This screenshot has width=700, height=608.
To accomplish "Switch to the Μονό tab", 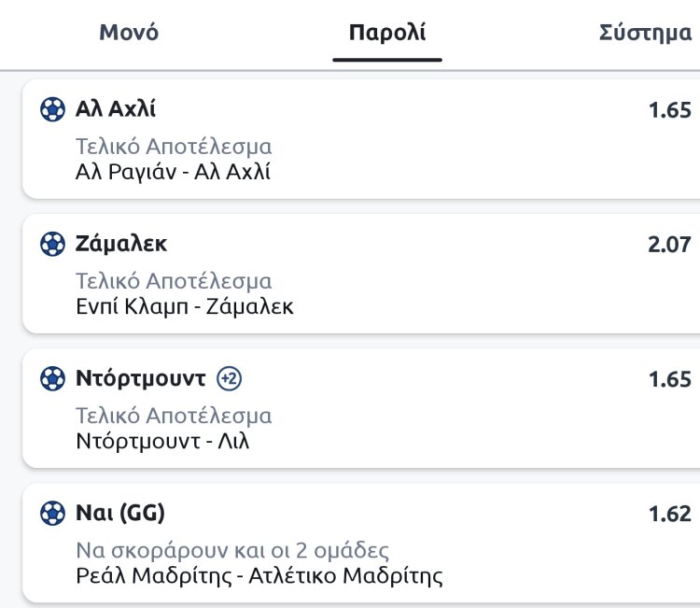I will (x=129, y=34).
